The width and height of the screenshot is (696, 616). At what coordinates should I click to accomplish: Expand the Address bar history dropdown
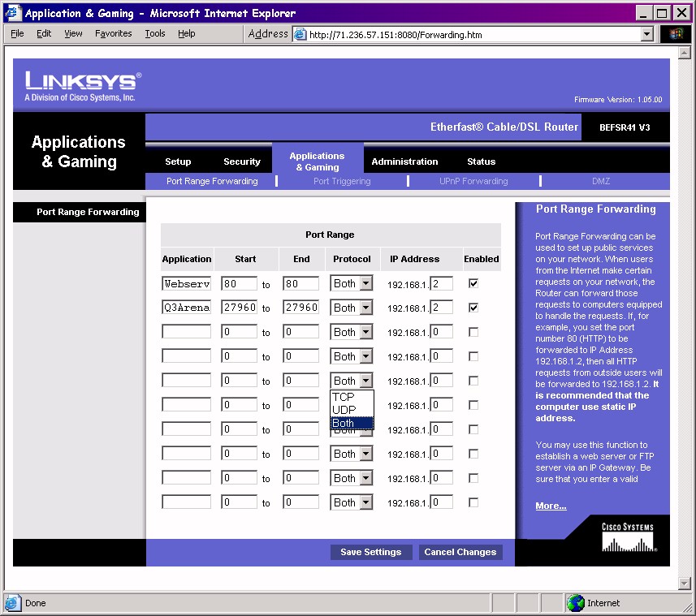click(x=646, y=35)
